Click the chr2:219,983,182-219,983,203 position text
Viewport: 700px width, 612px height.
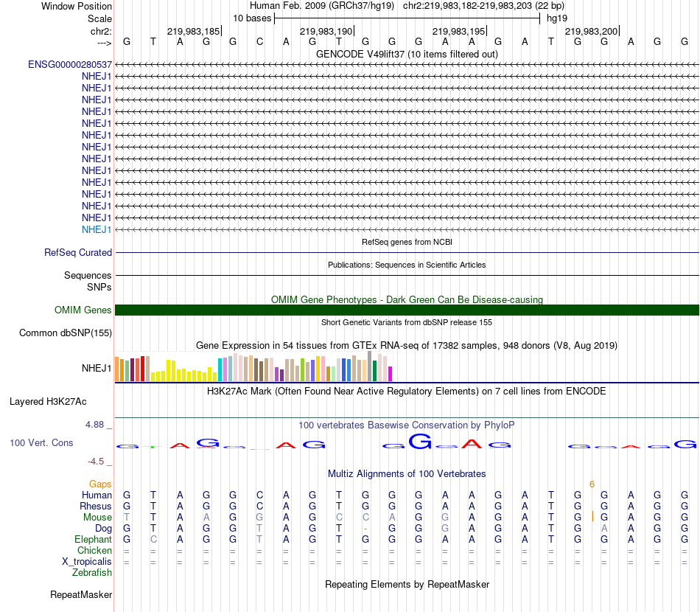point(483,6)
